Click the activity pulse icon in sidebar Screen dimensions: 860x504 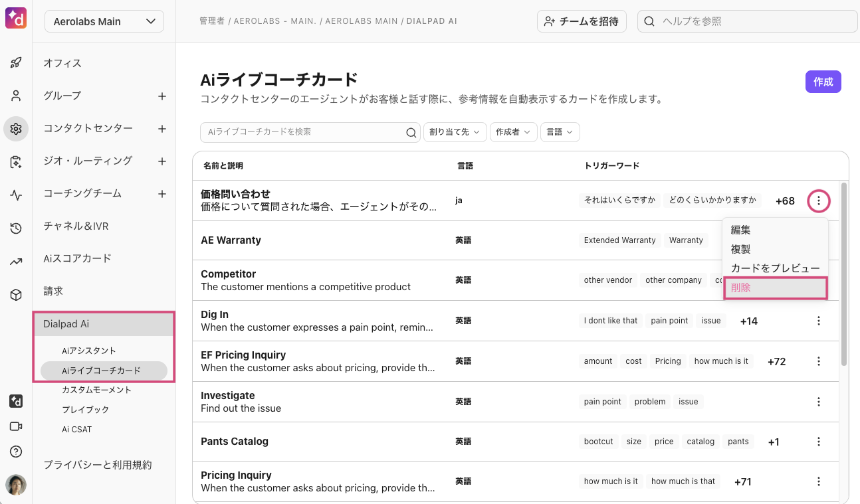pos(16,195)
